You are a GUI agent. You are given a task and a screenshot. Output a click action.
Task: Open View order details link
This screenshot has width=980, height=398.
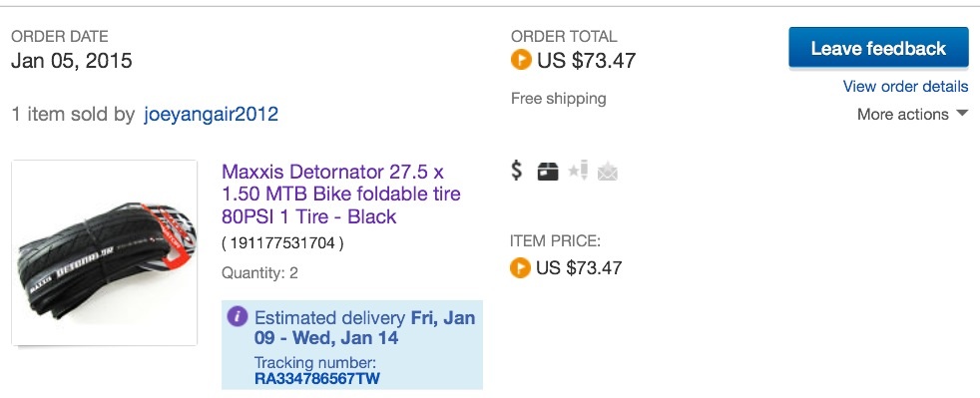click(x=905, y=86)
